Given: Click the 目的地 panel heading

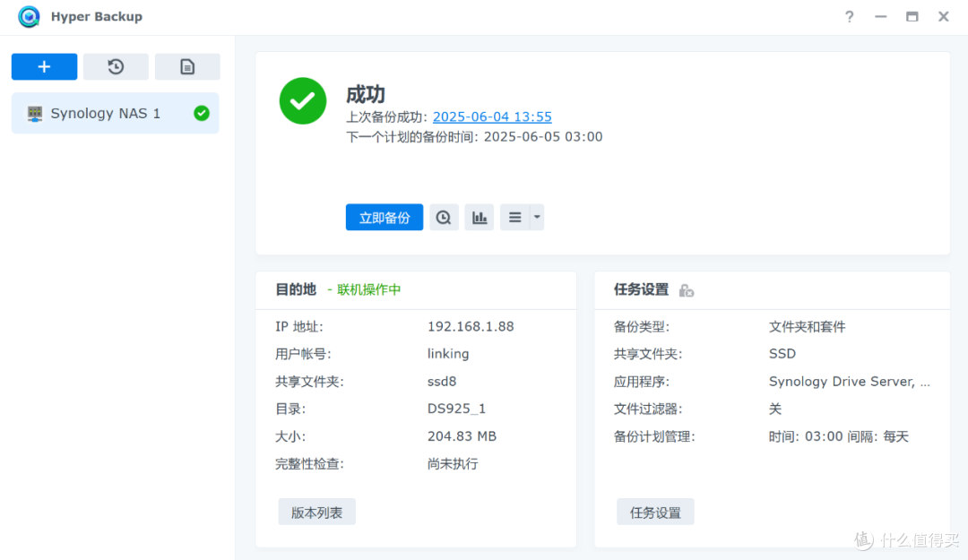Looking at the screenshot, I should point(296,289).
